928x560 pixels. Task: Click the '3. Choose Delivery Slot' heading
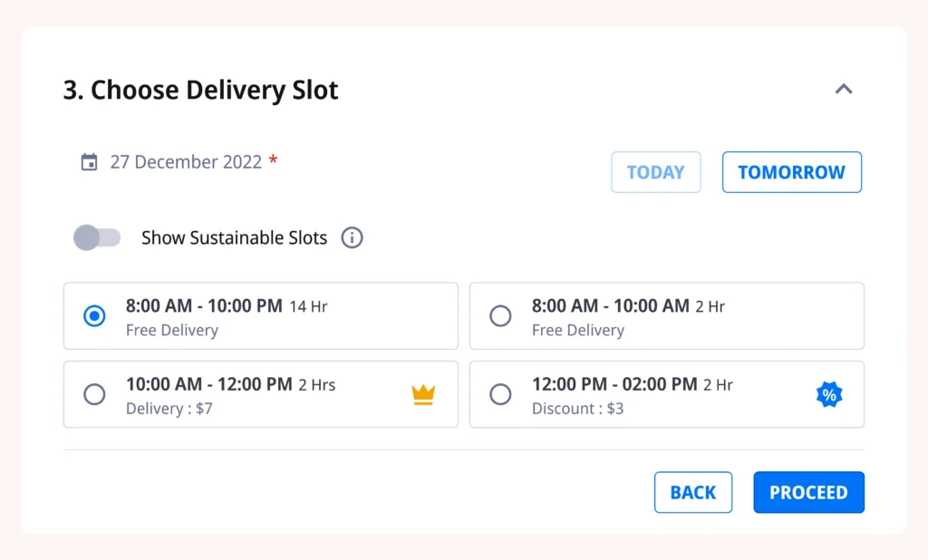click(x=200, y=90)
